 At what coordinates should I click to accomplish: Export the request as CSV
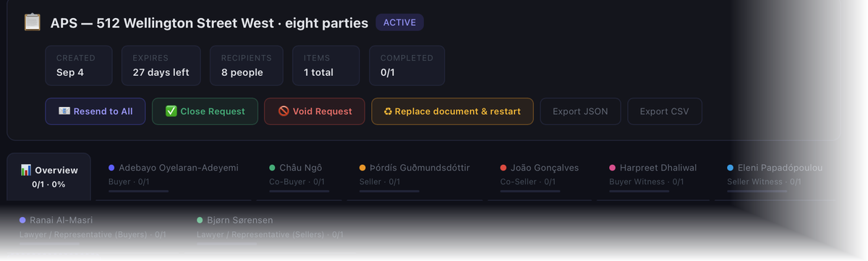(x=665, y=111)
